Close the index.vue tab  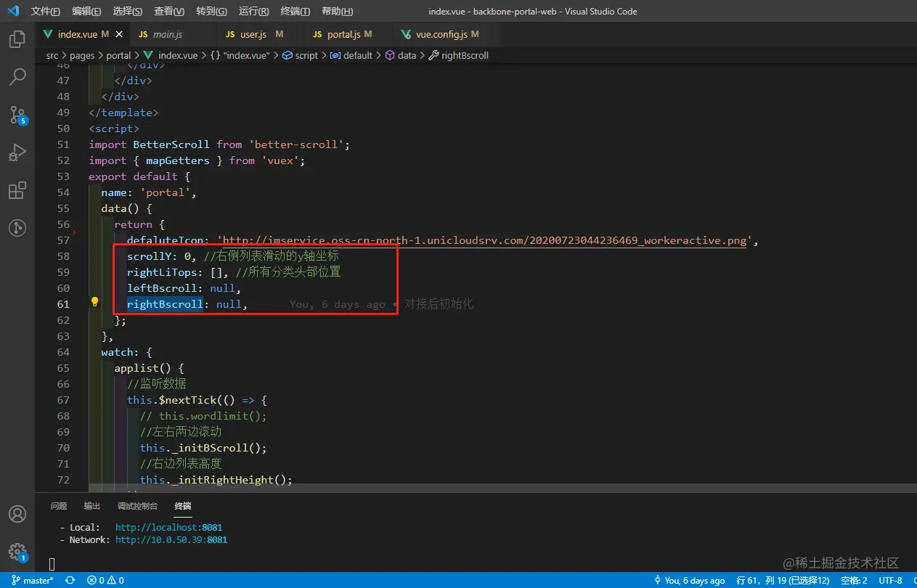click(119, 34)
